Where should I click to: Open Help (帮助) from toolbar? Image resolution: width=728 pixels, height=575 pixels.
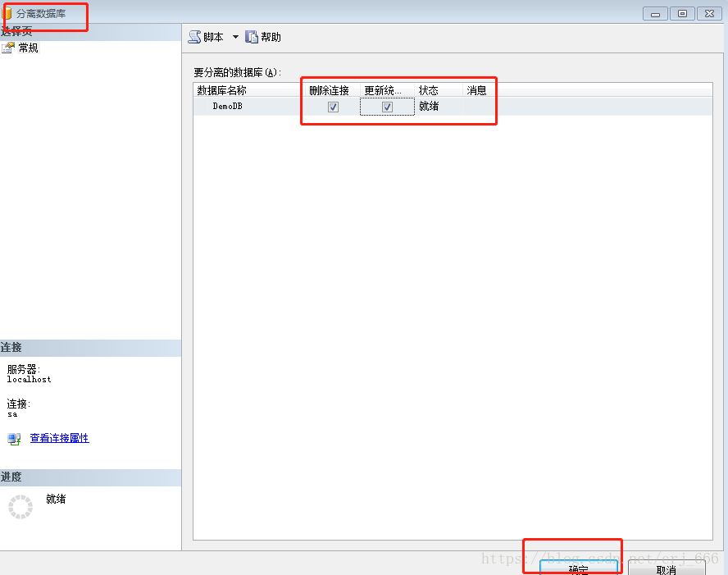[263, 37]
